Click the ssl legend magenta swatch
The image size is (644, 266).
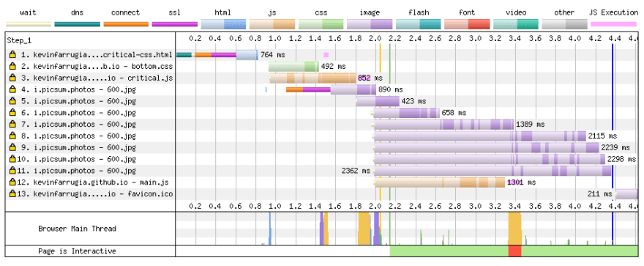click(175, 24)
